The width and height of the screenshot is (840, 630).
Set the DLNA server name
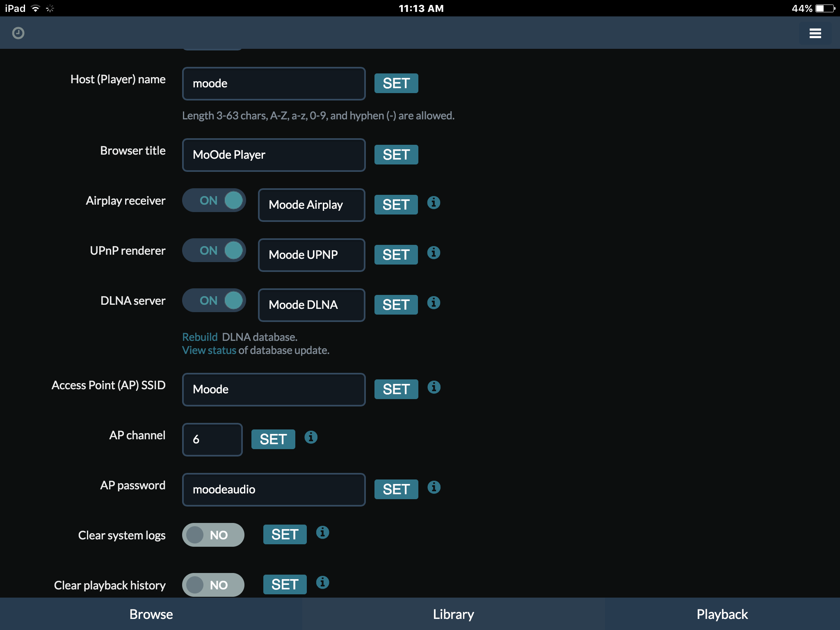[396, 305]
